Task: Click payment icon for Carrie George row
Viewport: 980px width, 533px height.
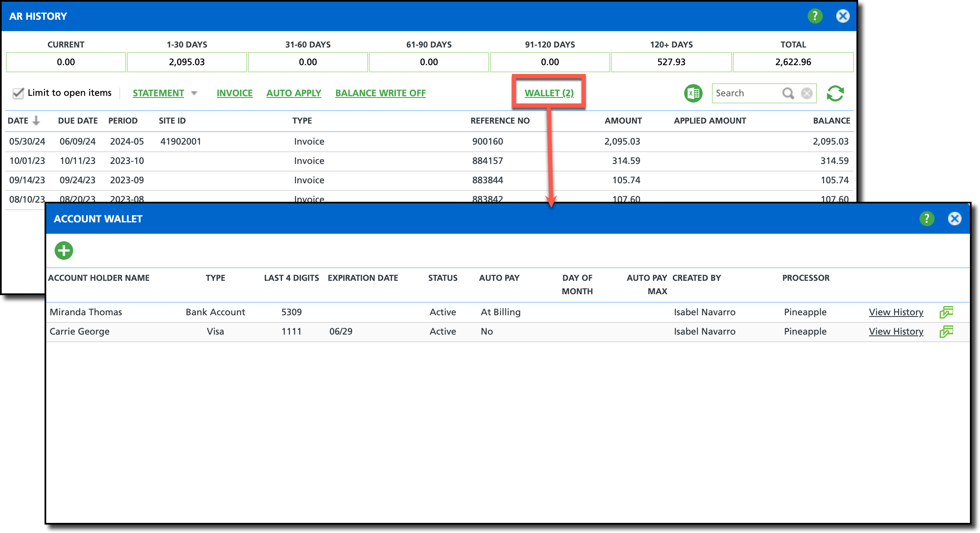Action: tap(946, 332)
